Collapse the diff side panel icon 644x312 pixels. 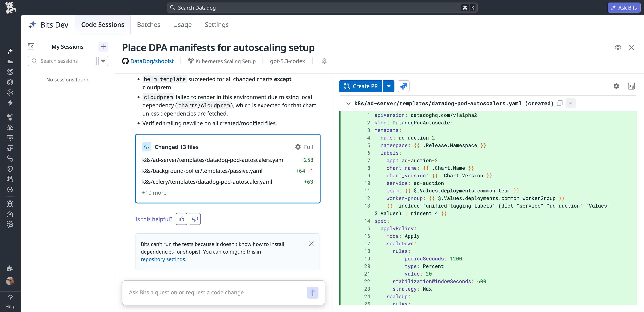631,86
